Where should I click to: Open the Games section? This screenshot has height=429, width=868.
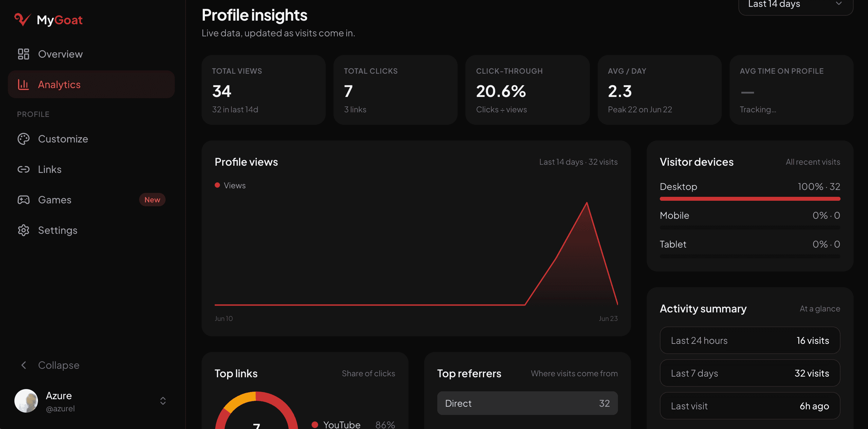(91, 200)
